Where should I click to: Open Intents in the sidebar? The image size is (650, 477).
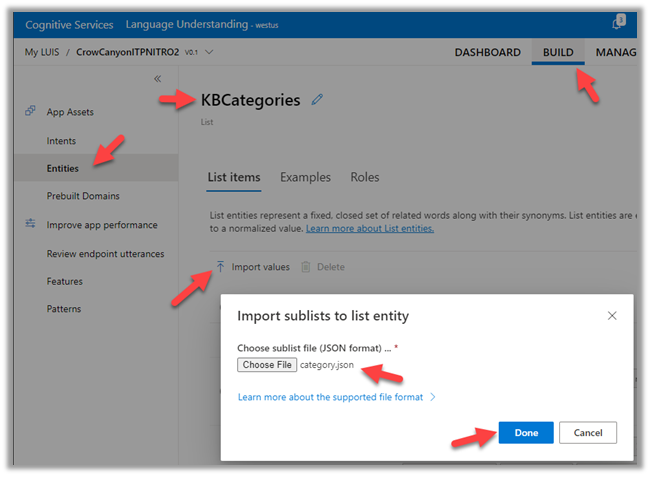61,141
